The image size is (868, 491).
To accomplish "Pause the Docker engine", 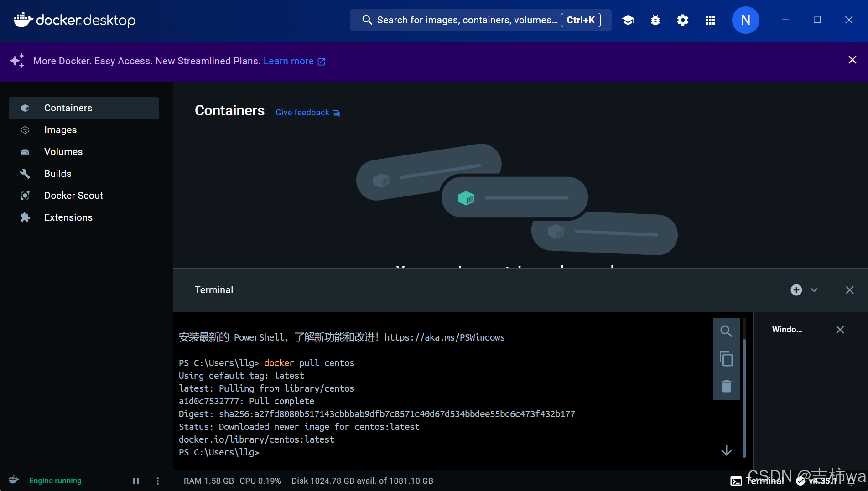I will click(136, 481).
